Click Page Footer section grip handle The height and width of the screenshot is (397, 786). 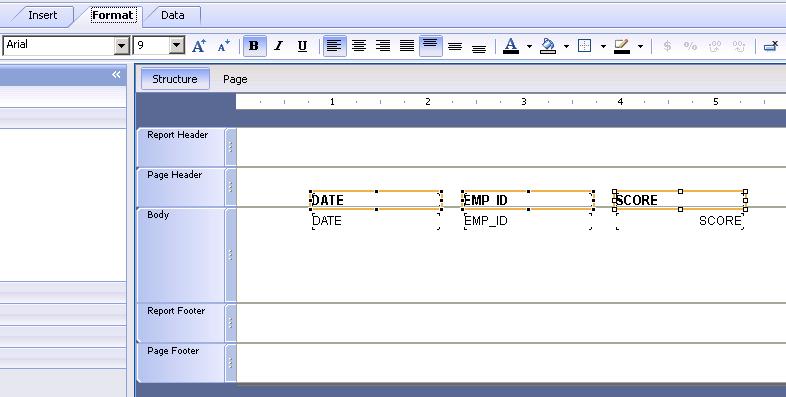231,363
